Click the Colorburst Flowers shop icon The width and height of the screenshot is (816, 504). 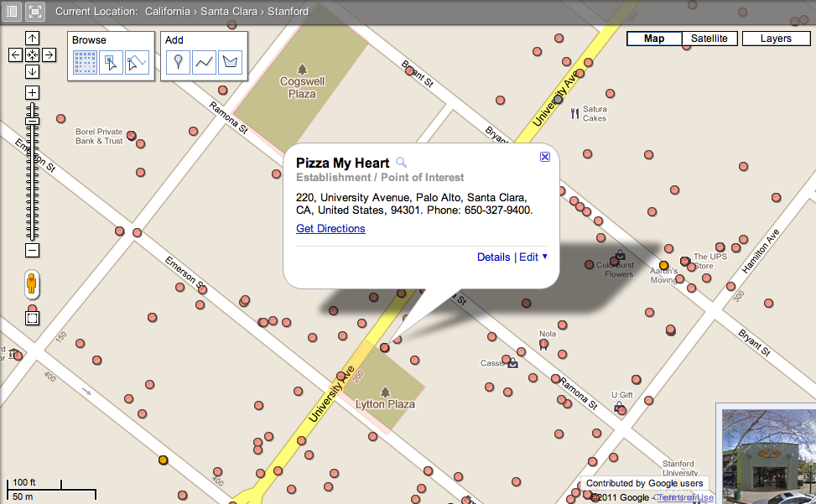[620, 255]
